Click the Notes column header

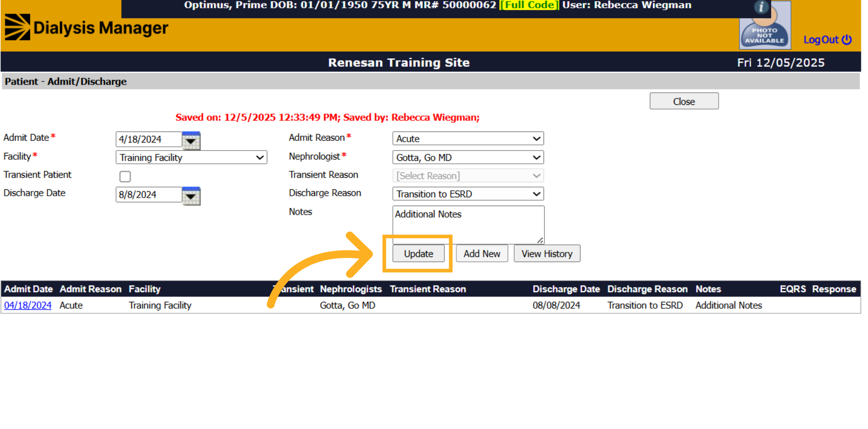point(708,289)
